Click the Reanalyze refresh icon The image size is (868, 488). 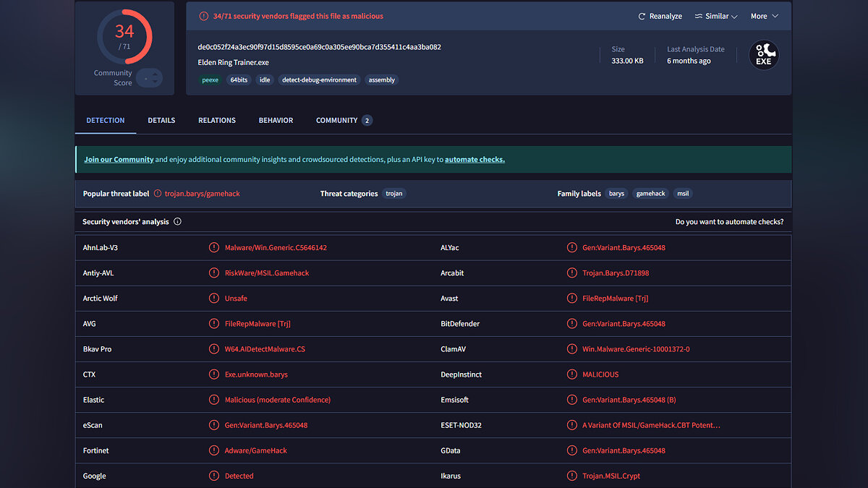(642, 16)
